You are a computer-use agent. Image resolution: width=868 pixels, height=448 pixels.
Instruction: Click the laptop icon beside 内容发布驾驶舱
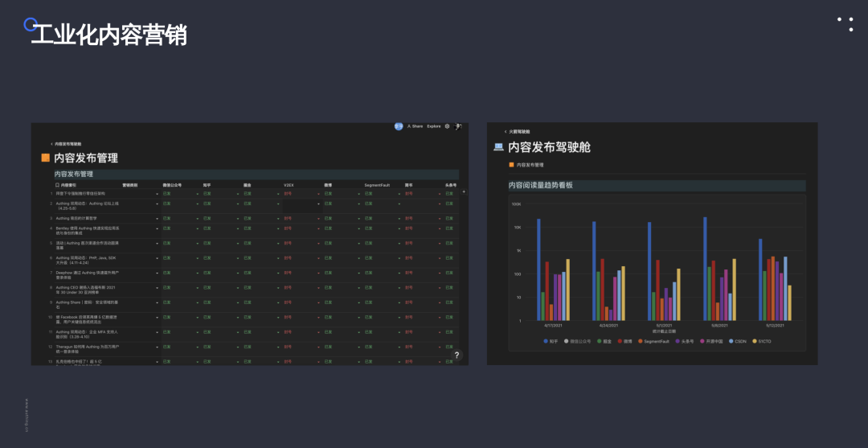click(498, 146)
